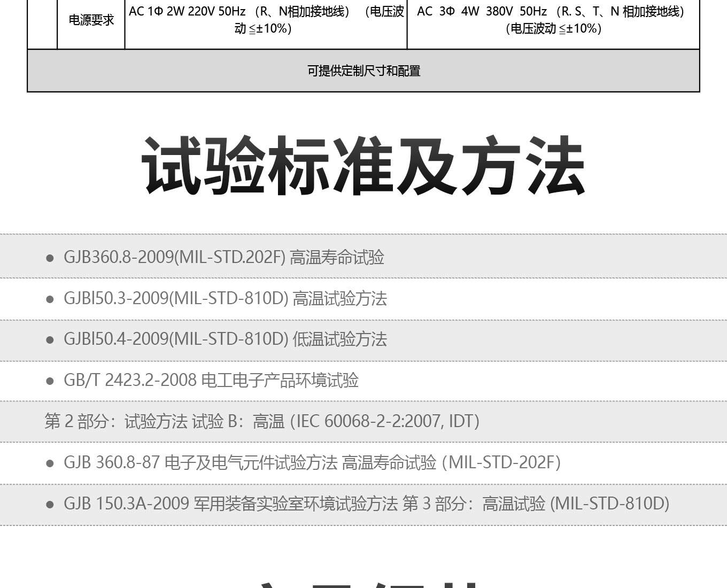The height and width of the screenshot is (588, 727).
Task: Click GJB 360.8-87 电子及电气元件试验方法 item
Action: click(312, 462)
